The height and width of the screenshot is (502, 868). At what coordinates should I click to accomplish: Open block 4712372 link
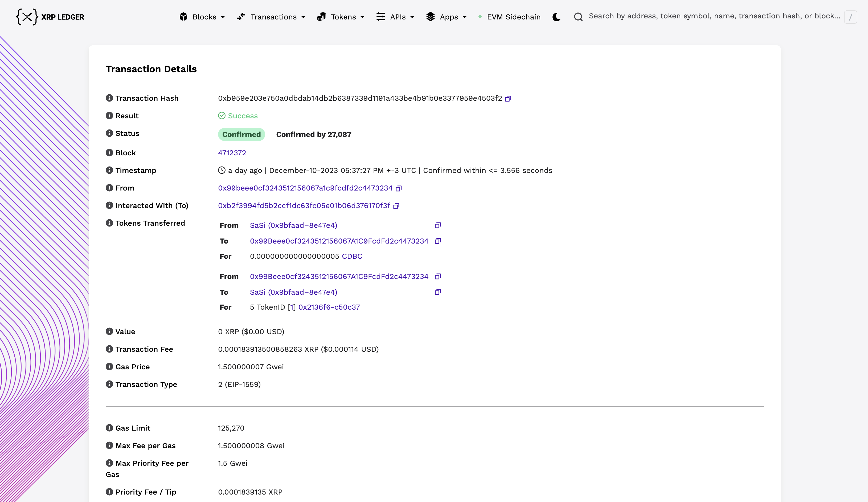[232, 153]
